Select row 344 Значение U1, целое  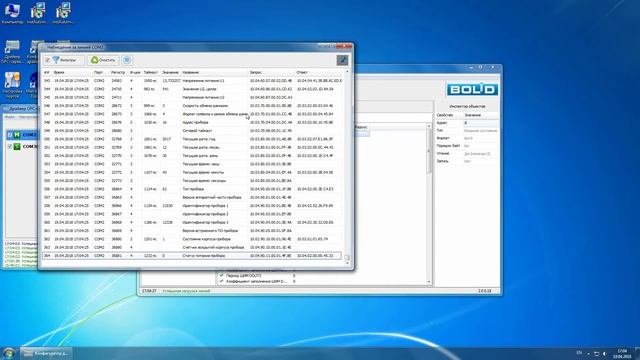tap(192, 89)
